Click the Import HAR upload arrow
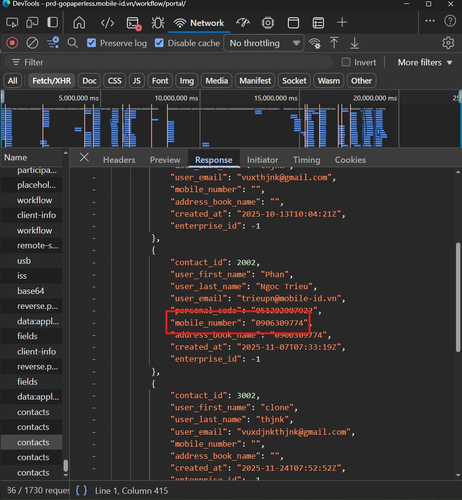462x500 pixels. (x=334, y=43)
